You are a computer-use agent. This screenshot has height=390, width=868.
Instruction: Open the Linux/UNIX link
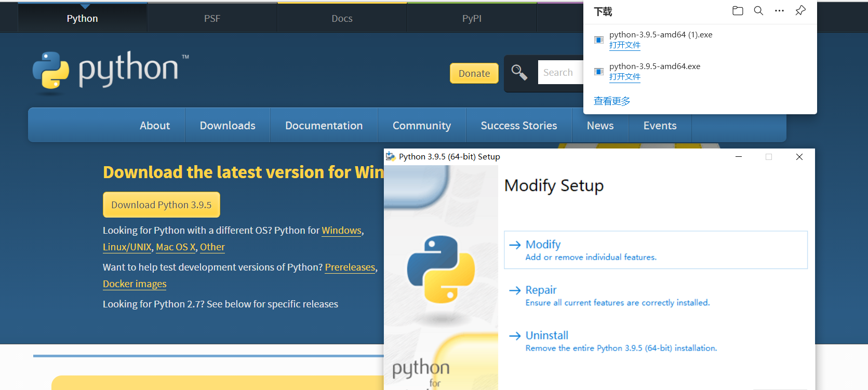[x=127, y=247]
